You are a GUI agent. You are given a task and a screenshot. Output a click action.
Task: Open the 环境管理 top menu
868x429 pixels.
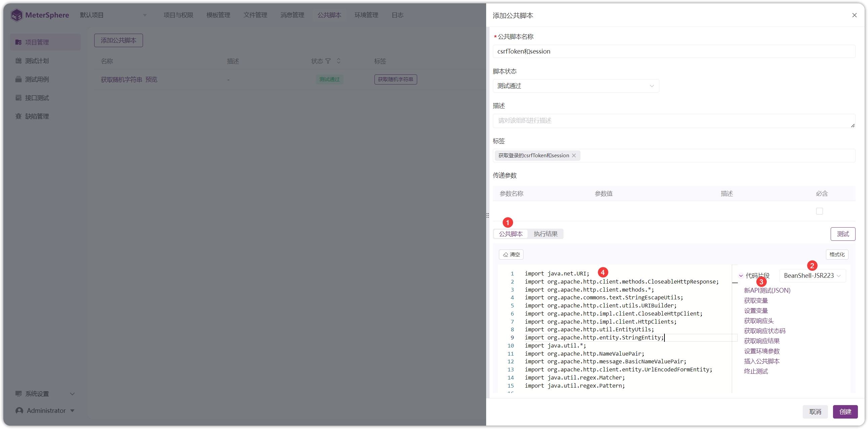pos(366,15)
